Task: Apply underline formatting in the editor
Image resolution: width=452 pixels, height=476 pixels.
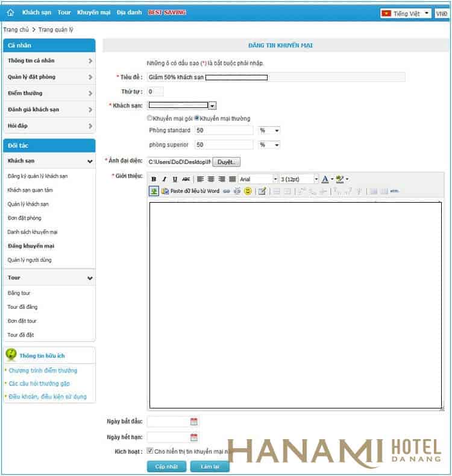Action: coord(175,179)
